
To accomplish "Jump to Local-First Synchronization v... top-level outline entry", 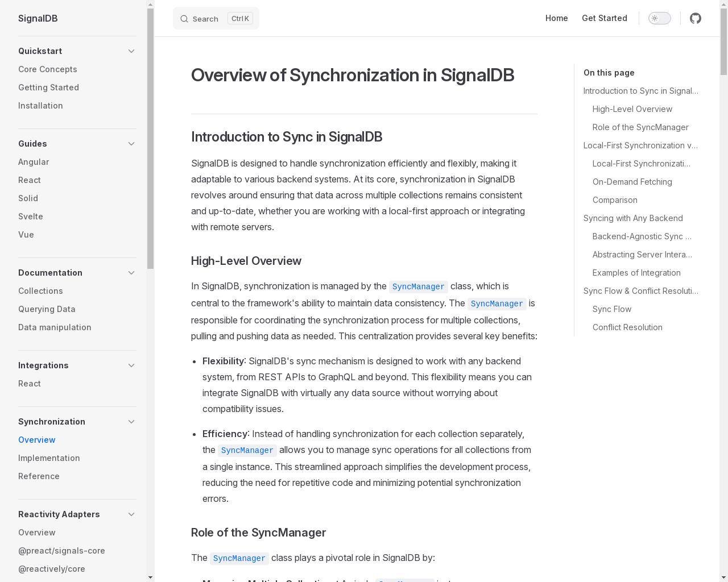I will click(x=641, y=145).
